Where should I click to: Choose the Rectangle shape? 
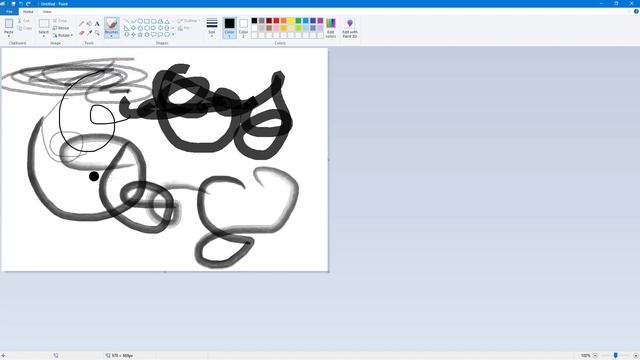click(x=147, y=21)
